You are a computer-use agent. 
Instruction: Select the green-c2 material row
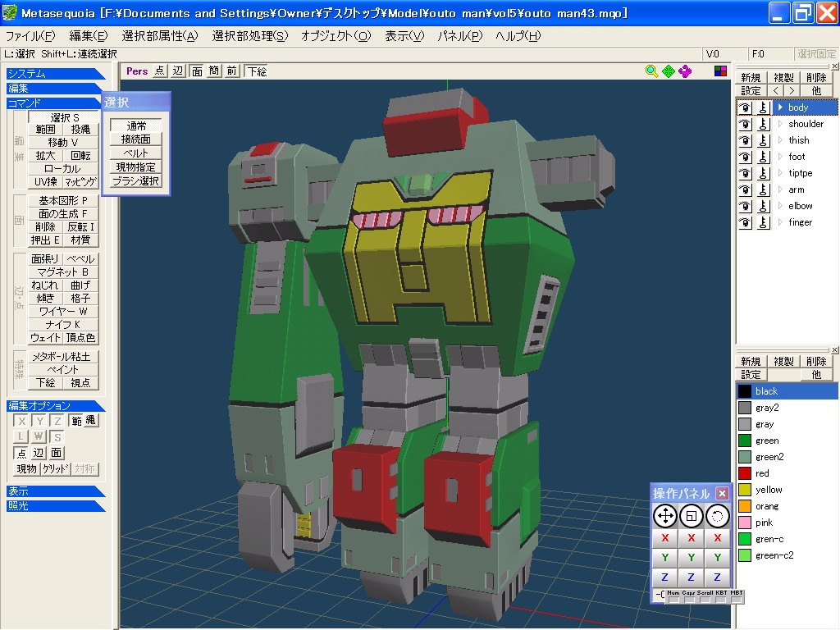787,555
